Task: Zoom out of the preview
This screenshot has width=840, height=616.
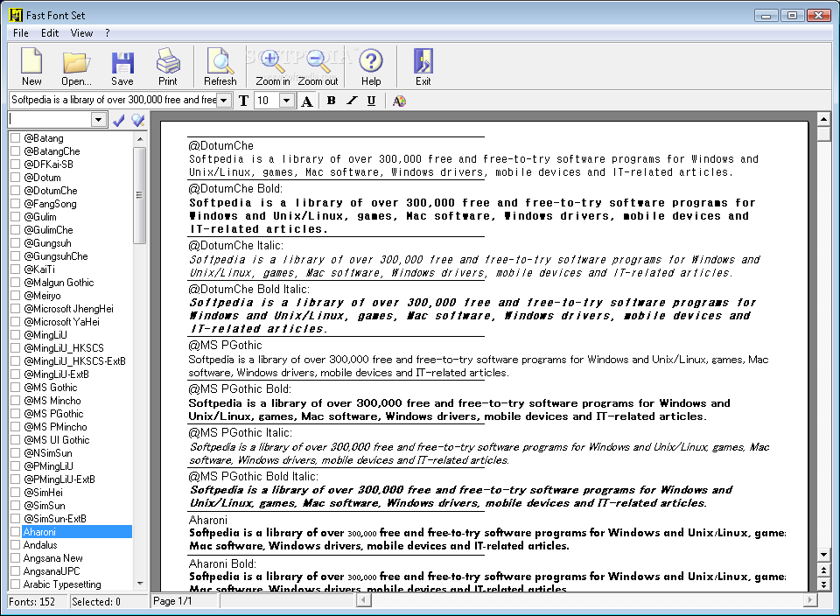Action: click(318, 66)
